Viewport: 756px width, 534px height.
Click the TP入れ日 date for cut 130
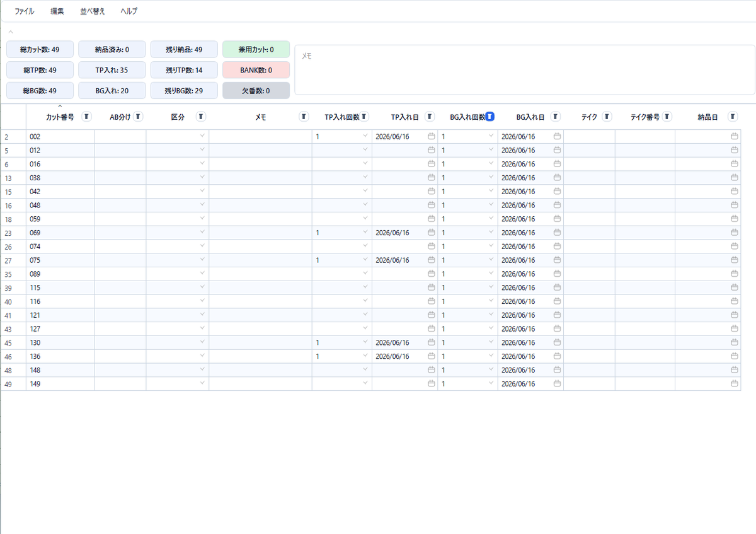(x=392, y=342)
